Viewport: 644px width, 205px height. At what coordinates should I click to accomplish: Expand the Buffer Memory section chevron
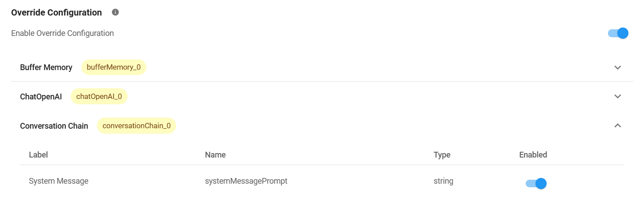617,67
